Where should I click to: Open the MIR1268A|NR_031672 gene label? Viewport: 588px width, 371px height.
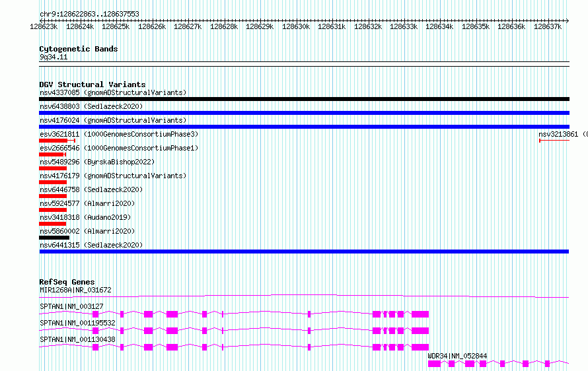coord(75,290)
